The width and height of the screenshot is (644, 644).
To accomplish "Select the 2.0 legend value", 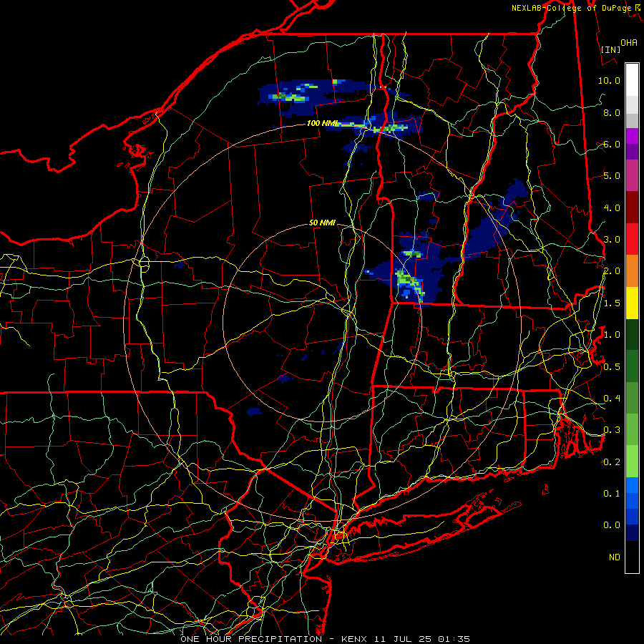I will click(612, 271).
